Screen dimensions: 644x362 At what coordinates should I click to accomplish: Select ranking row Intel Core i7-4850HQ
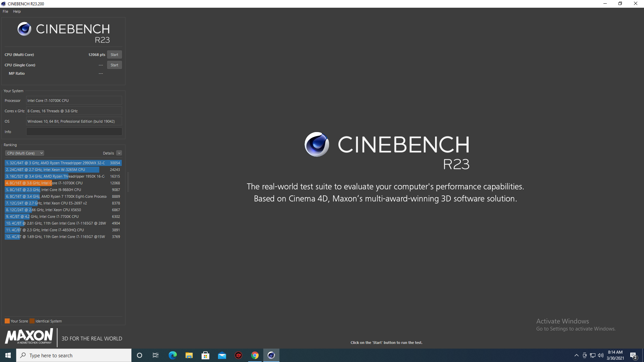(x=63, y=230)
